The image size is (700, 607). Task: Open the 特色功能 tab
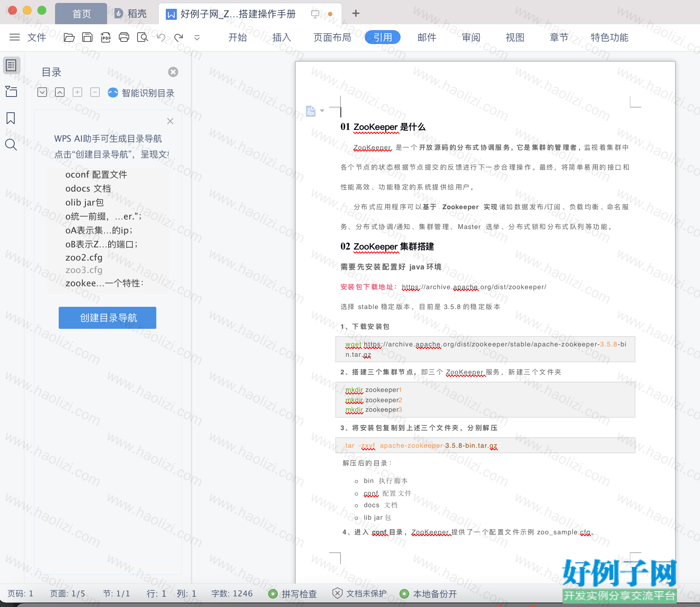coord(609,37)
